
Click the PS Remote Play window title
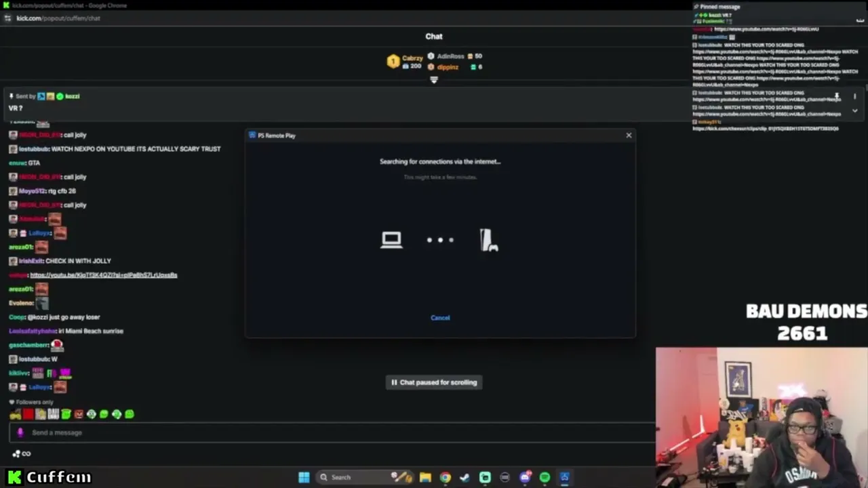coord(277,136)
